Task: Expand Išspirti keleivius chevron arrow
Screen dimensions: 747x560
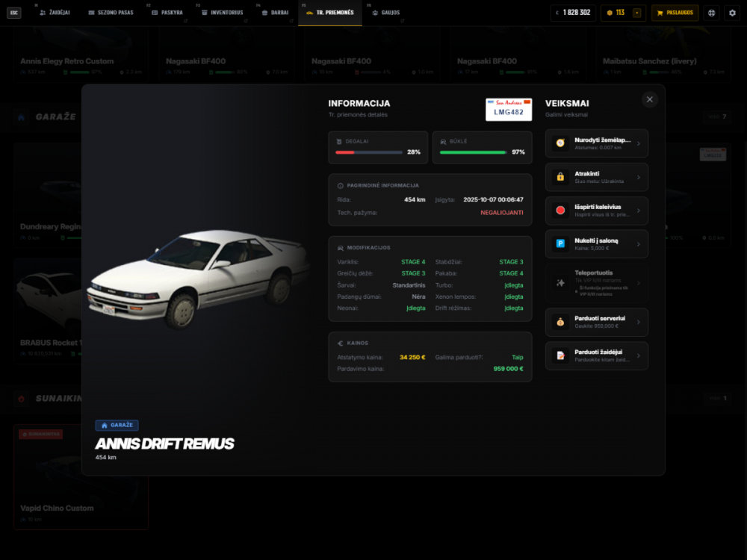Action: tap(639, 211)
